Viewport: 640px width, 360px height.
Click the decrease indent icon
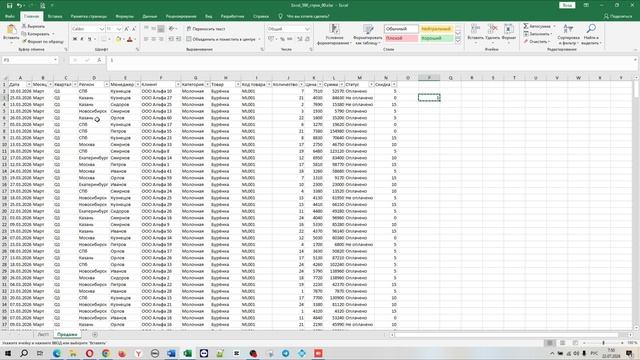(171, 39)
